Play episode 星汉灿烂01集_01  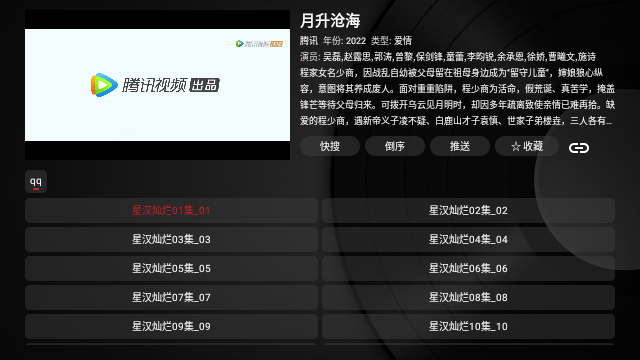coord(171,211)
